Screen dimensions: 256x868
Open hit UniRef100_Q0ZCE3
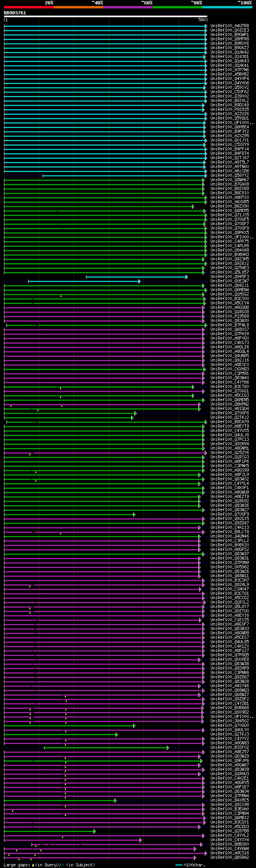(x=230, y=30)
